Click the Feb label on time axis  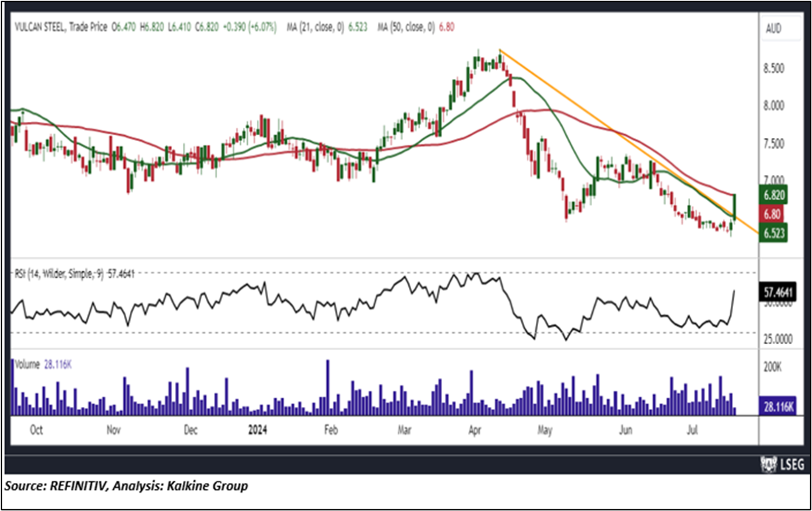[331, 431]
